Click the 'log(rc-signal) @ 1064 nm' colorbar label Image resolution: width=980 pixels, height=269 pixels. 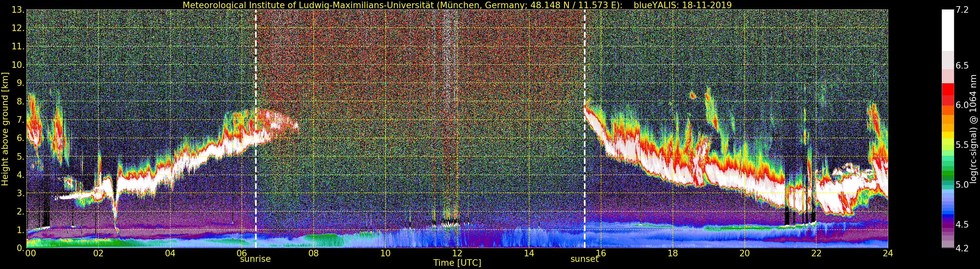coord(973,129)
